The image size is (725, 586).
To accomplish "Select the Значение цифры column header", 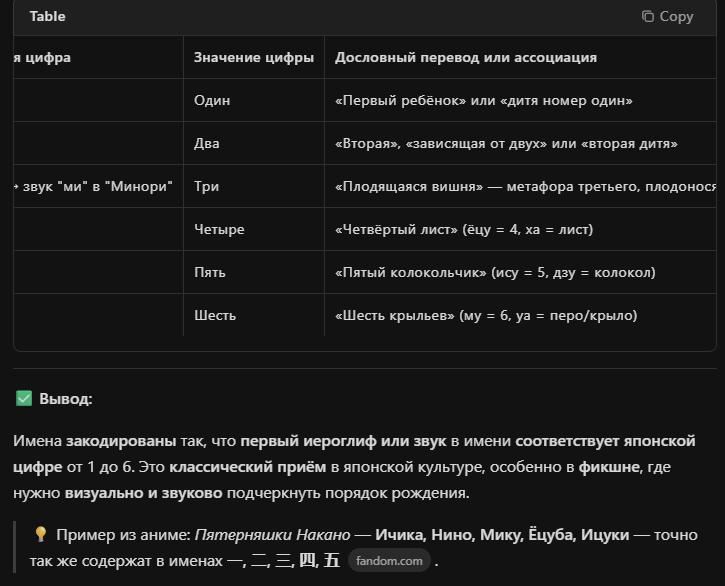I will pyautogui.click(x=254, y=57).
